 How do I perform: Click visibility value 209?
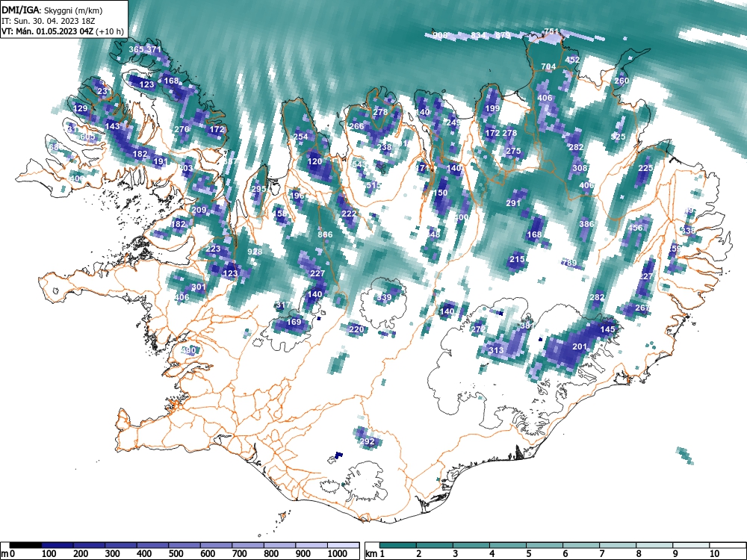coord(199,210)
